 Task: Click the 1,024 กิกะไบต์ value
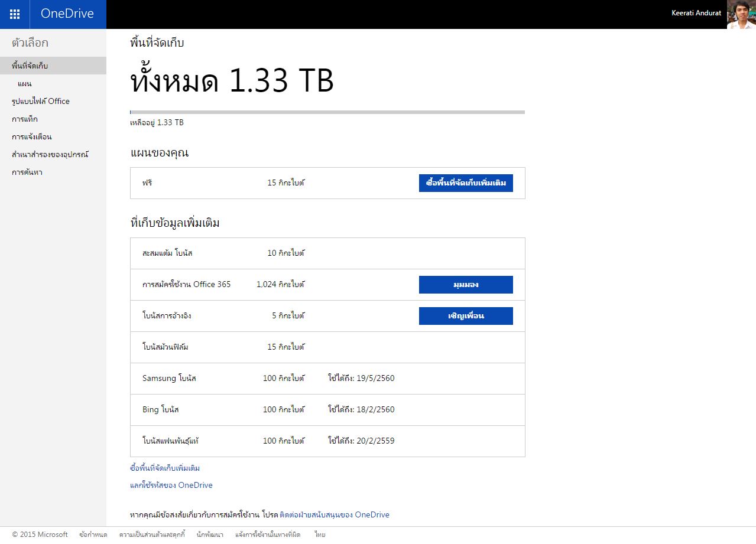pos(280,285)
